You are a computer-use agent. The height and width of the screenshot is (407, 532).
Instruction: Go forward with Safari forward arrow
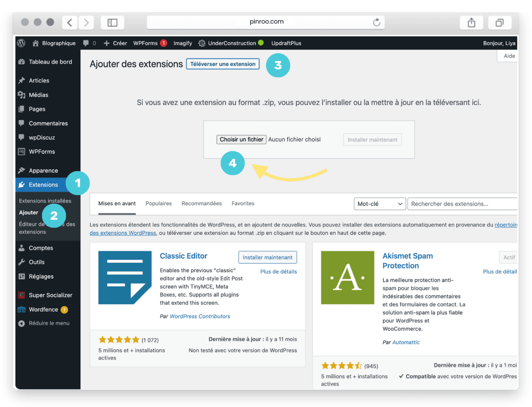(x=86, y=22)
